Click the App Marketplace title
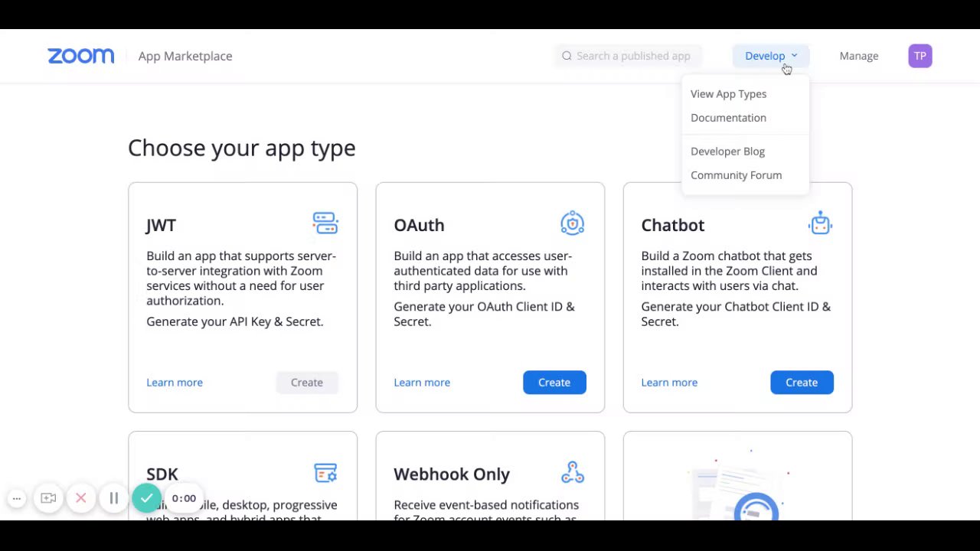The height and width of the screenshot is (551, 980). 185,56
